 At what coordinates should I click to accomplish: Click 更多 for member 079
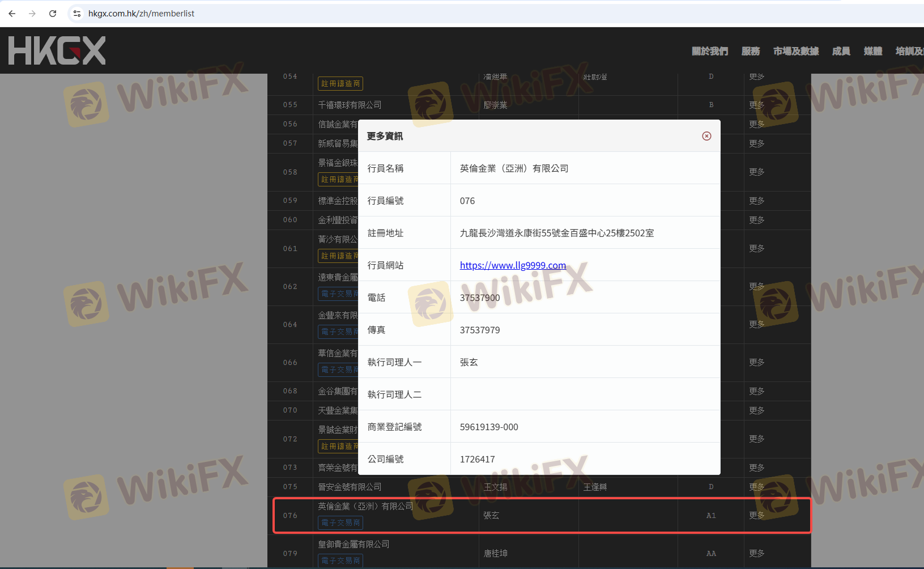coord(757,553)
